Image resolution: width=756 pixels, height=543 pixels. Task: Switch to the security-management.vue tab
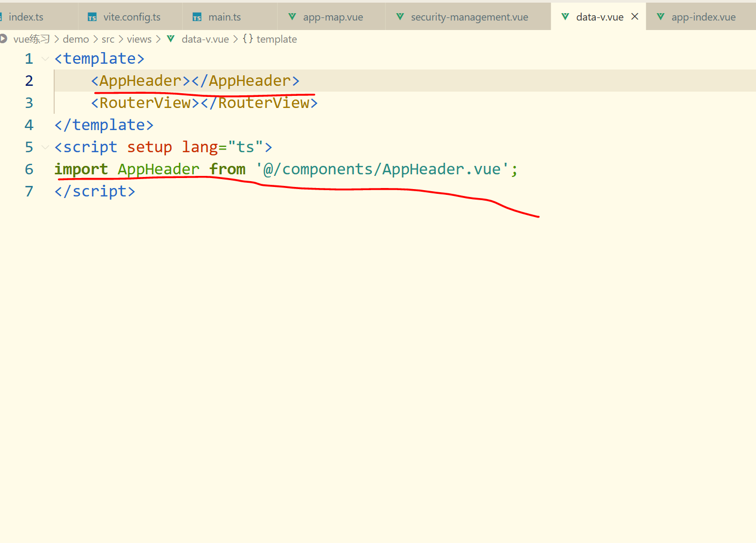(469, 17)
